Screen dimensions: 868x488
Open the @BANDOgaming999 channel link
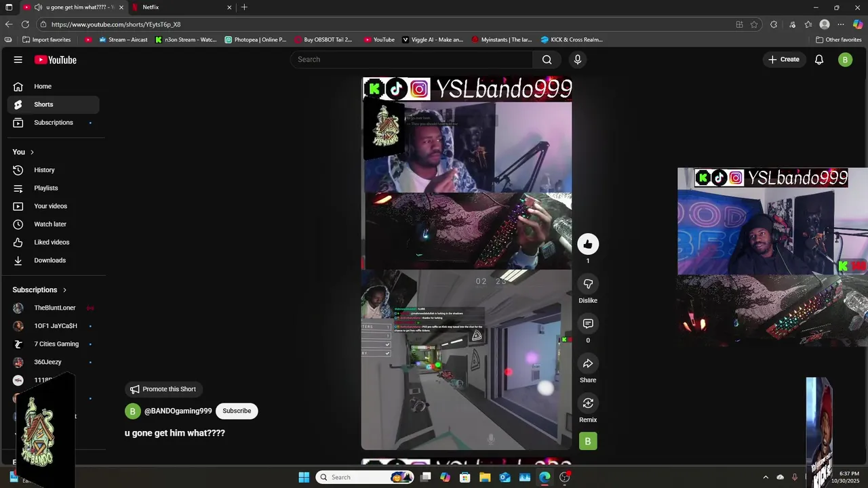click(x=178, y=411)
